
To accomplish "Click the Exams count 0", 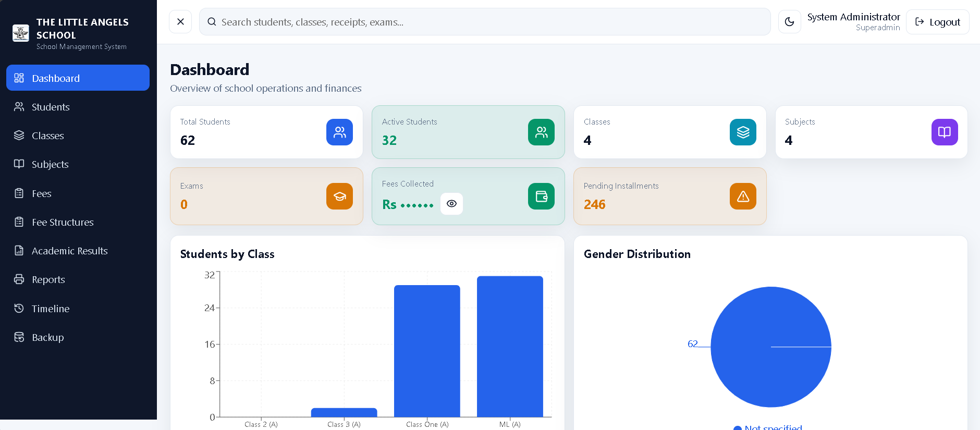I will coord(184,204).
